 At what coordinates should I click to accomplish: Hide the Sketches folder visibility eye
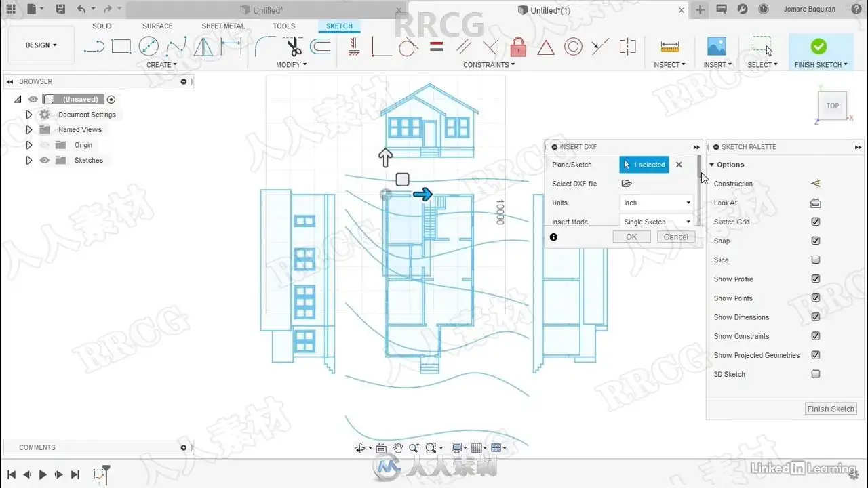pyautogui.click(x=45, y=161)
